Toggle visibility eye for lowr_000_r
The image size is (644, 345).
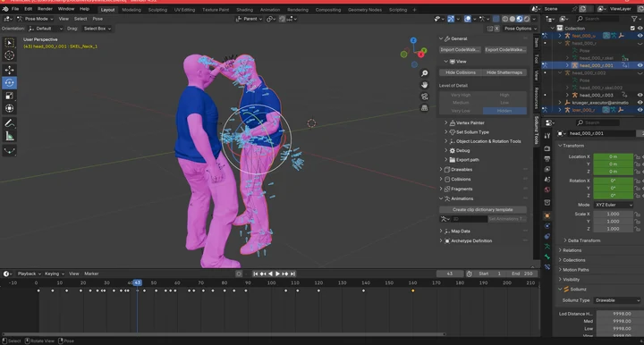pyautogui.click(x=640, y=110)
